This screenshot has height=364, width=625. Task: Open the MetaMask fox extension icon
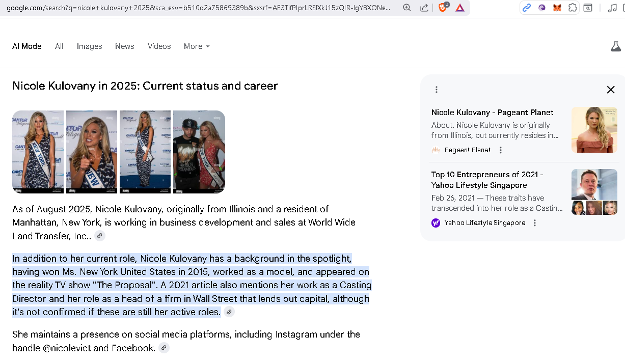[x=557, y=8]
